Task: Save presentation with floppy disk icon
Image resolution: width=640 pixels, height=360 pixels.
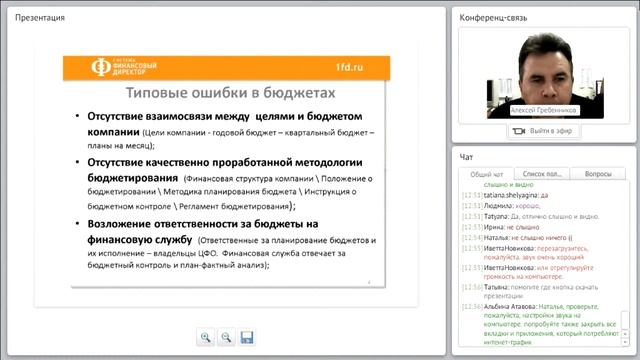Action: [247, 337]
